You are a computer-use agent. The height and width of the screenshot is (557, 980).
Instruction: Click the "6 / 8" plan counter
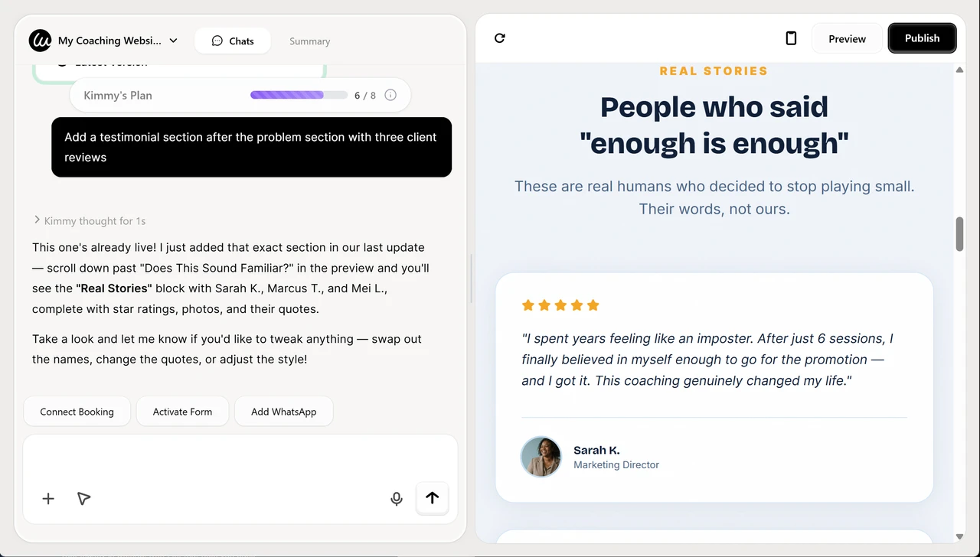click(x=365, y=96)
